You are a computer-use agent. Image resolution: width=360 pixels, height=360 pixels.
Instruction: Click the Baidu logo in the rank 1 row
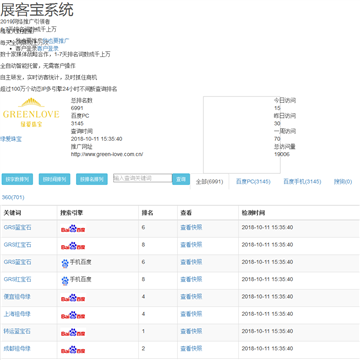tap(73, 333)
